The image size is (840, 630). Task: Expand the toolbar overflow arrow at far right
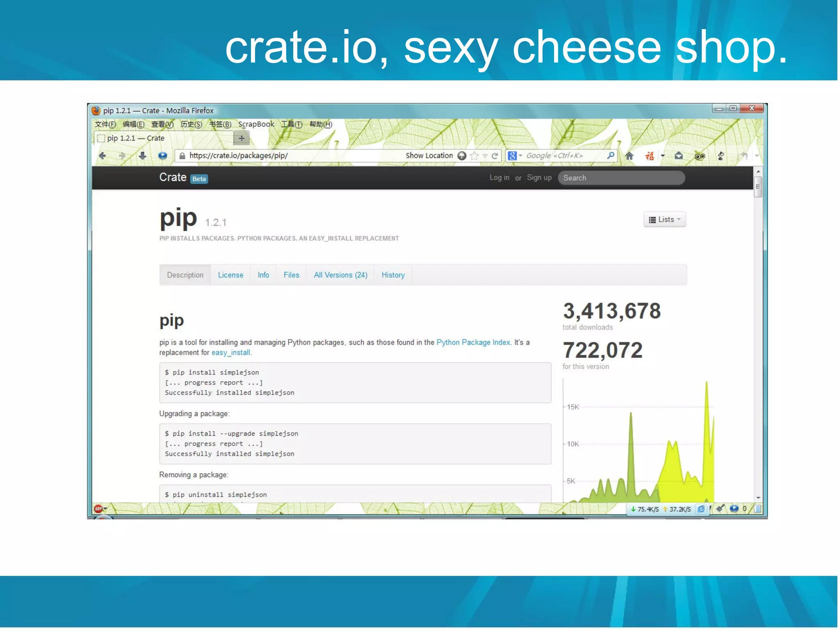tap(757, 155)
